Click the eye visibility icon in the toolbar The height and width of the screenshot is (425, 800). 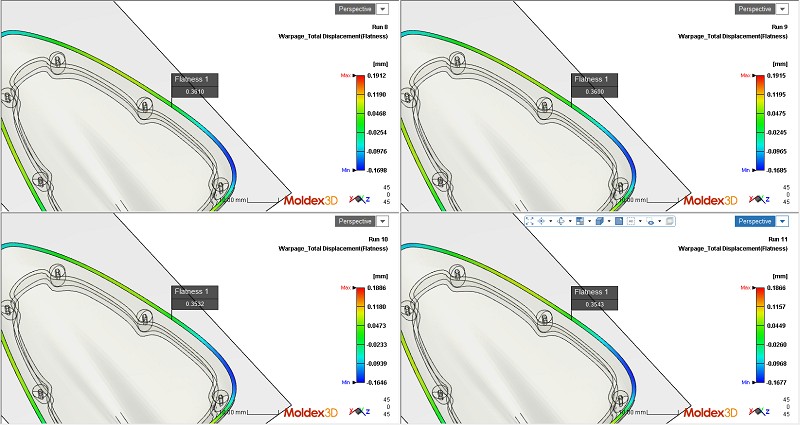click(x=651, y=221)
